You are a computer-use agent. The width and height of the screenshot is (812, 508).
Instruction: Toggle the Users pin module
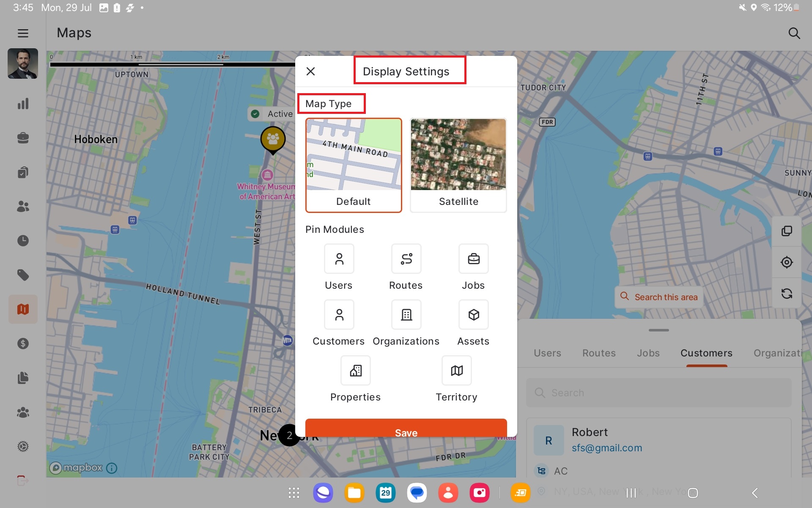[x=339, y=259]
